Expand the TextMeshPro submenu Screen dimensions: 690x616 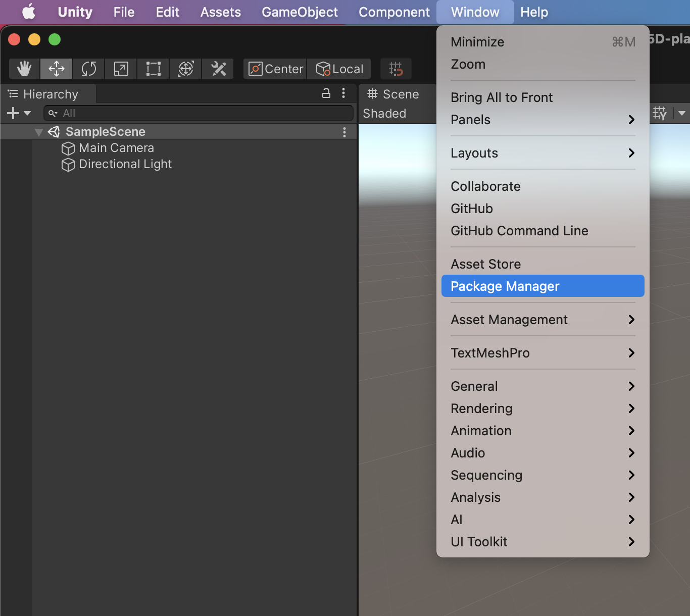tap(543, 353)
